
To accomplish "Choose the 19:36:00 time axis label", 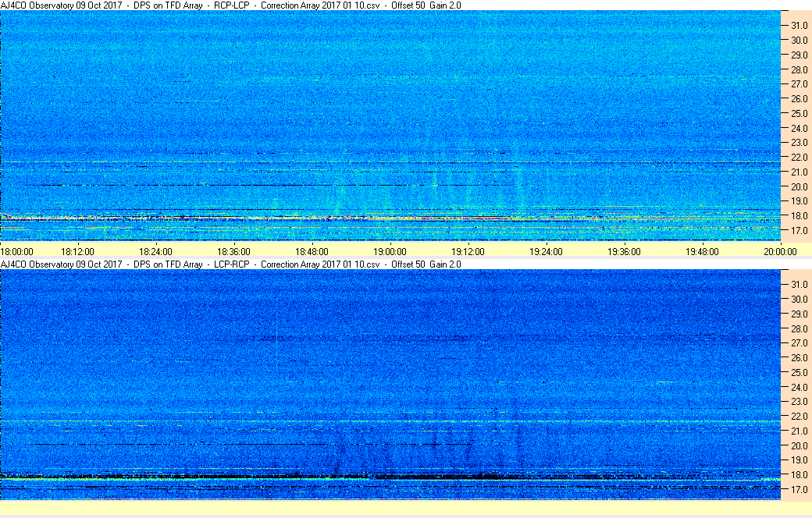I will click(624, 252).
